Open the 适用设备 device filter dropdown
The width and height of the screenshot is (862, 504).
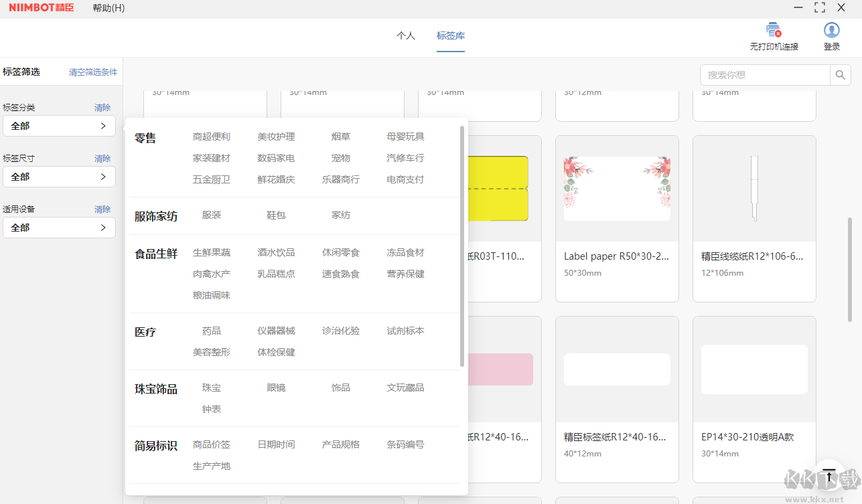[x=59, y=228]
